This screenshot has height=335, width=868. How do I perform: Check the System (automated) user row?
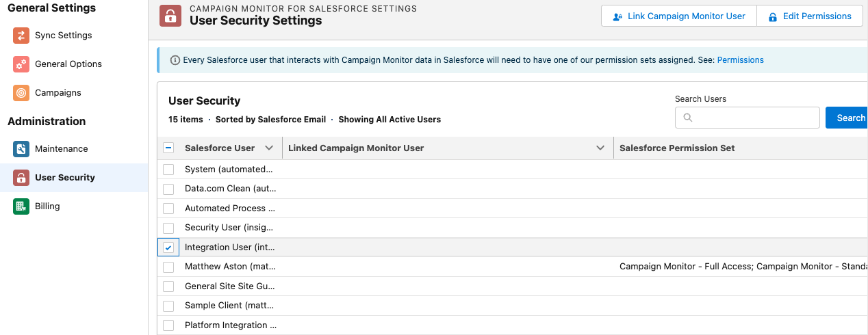coord(168,170)
